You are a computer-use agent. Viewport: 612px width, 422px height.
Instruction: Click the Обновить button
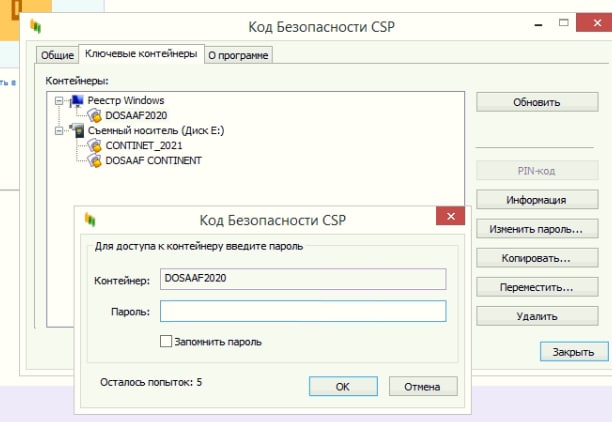point(537,102)
